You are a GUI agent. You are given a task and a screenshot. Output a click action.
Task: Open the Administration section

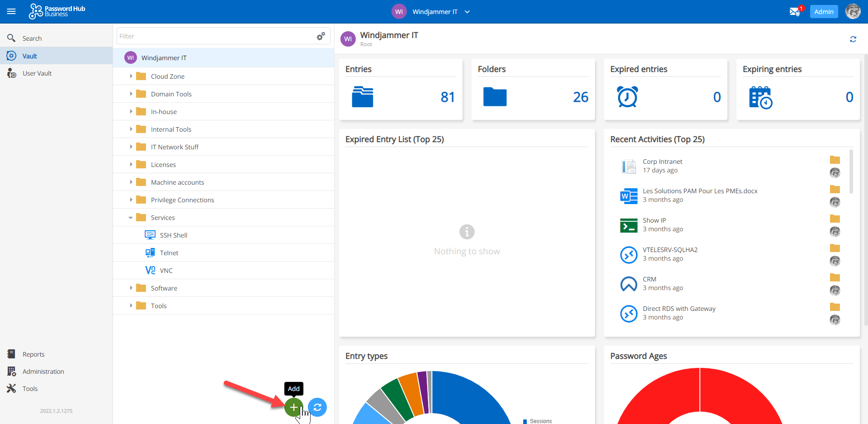[x=43, y=372]
